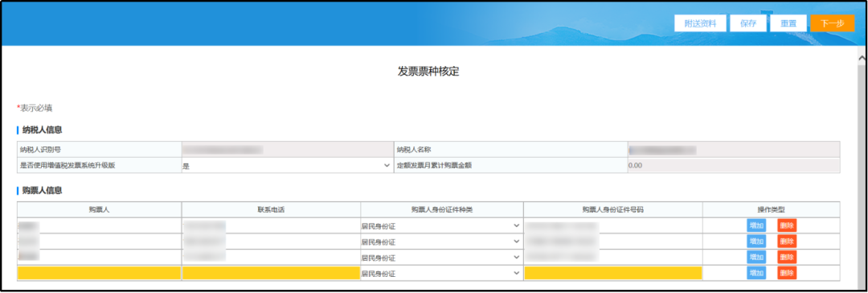
Task: Click the scrollbar up arrow at right
Action: pyautogui.click(x=861, y=58)
